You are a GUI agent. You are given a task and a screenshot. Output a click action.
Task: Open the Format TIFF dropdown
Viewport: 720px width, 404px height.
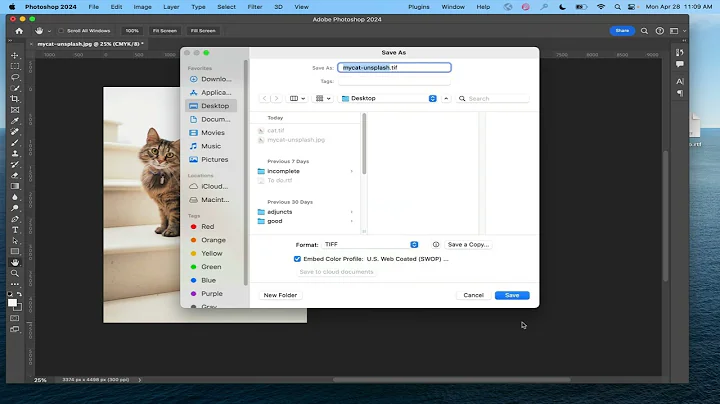(371, 245)
